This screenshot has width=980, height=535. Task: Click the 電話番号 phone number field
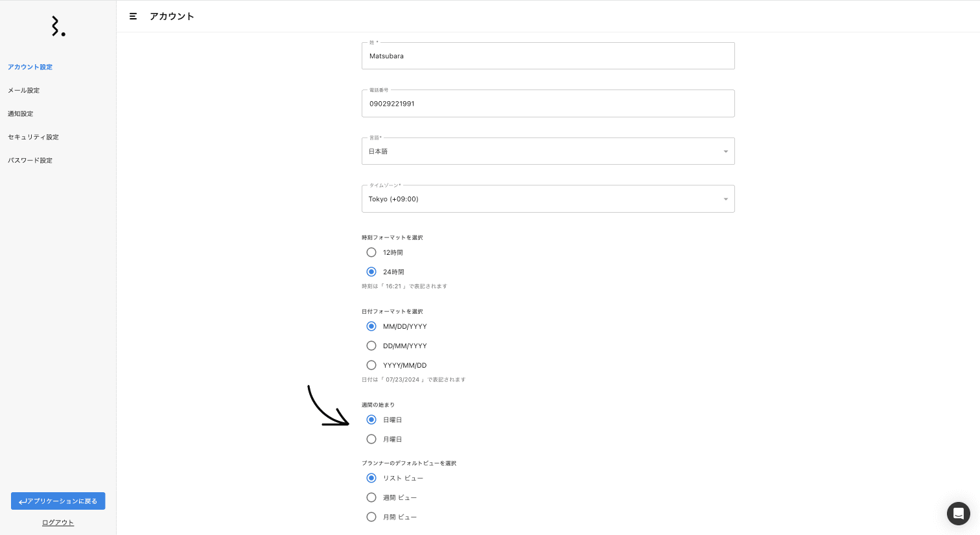pos(548,104)
